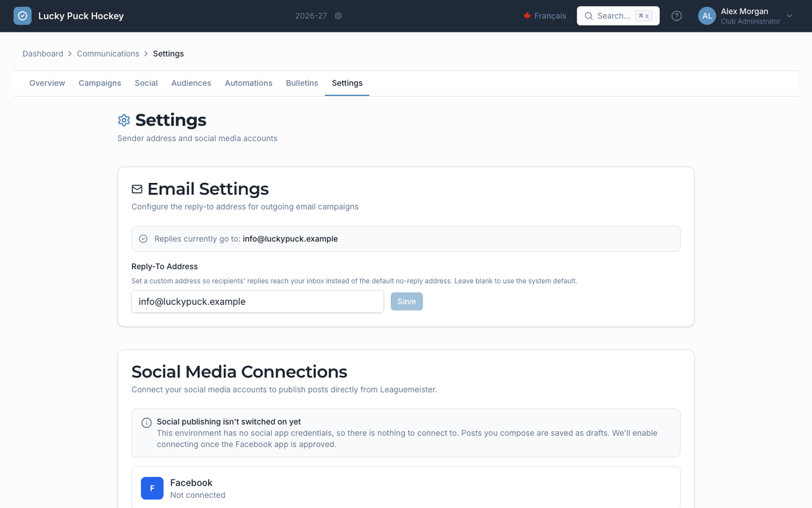This screenshot has height=508, width=812.
Task: Click the 'Social Media Connections' heading
Action: 239,372
